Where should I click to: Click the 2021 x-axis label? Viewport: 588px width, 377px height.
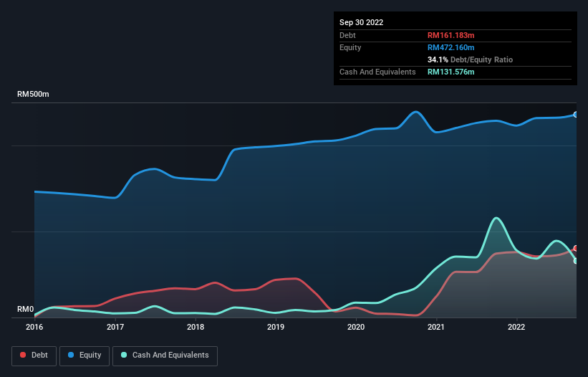[436, 327]
